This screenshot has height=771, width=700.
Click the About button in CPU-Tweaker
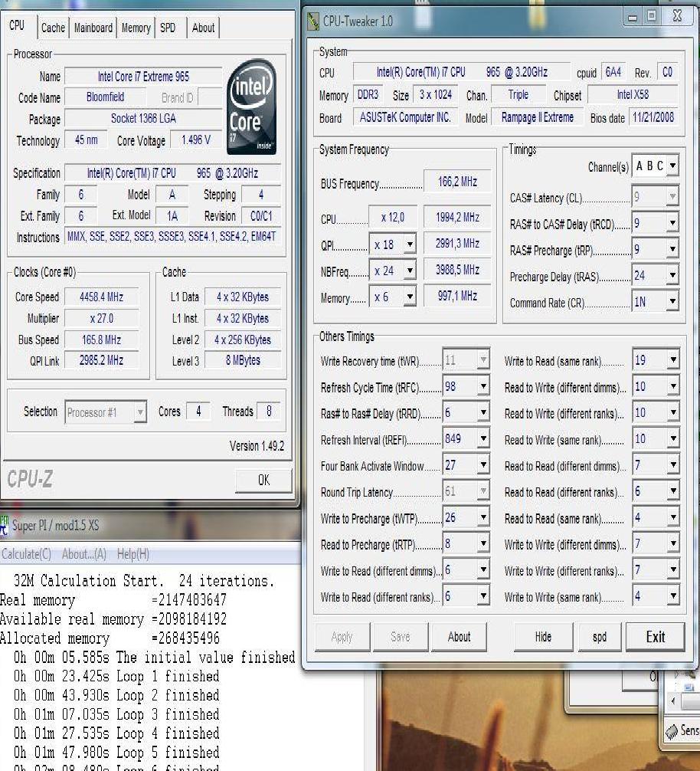459,637
